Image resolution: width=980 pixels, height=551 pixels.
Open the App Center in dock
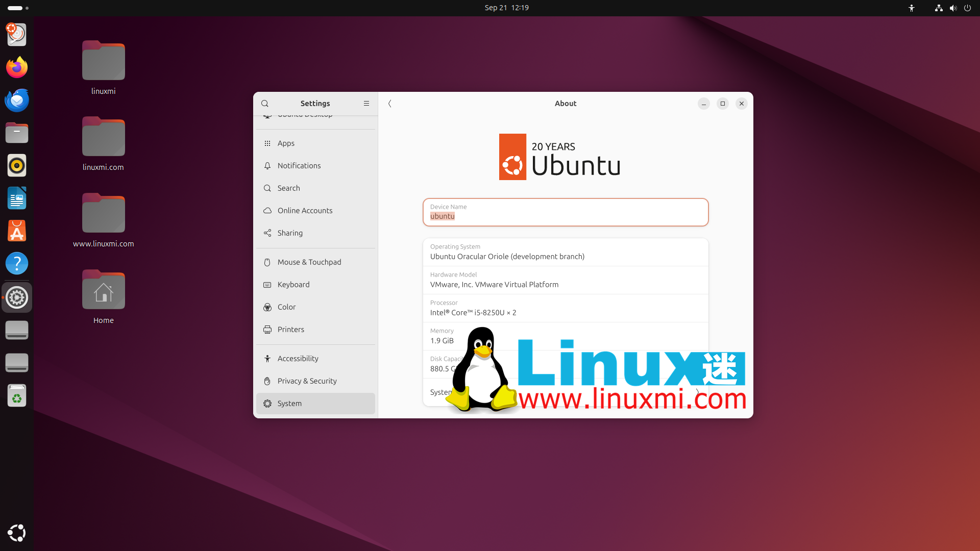pyautogui.click(x=17, y=231)
